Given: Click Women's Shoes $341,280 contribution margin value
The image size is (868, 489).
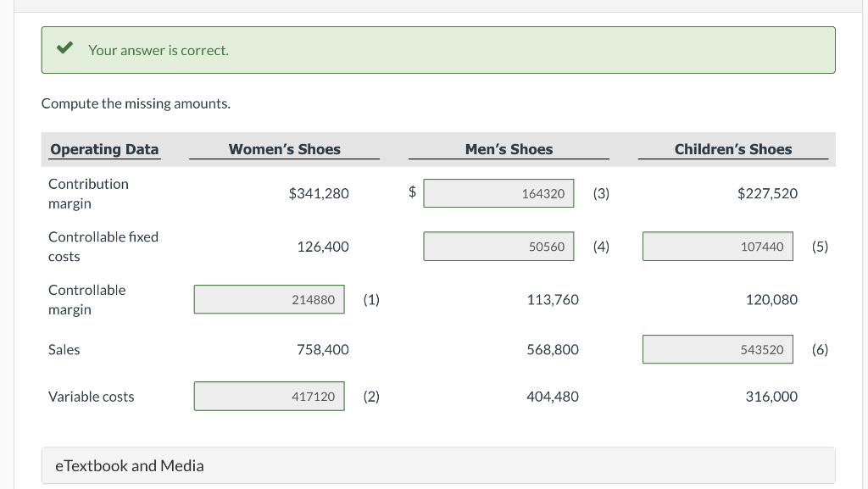Looking at the screenshot, I should coord(319,193).
